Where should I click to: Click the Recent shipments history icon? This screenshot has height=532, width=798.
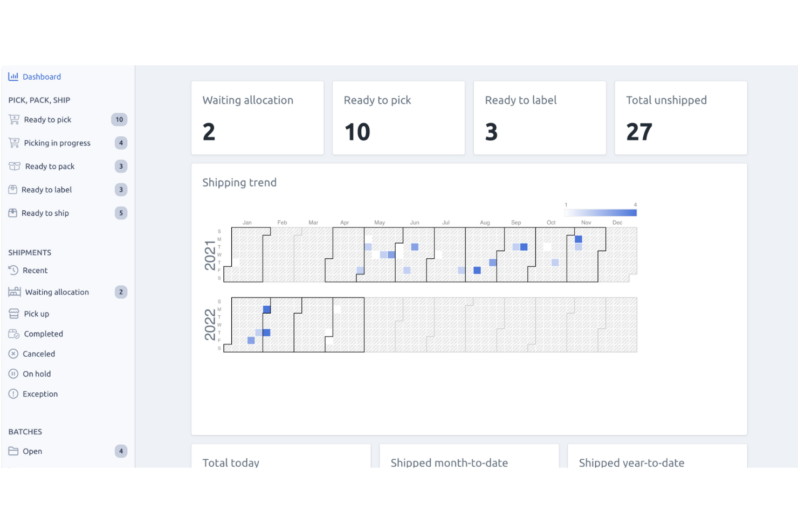[13, 270]
